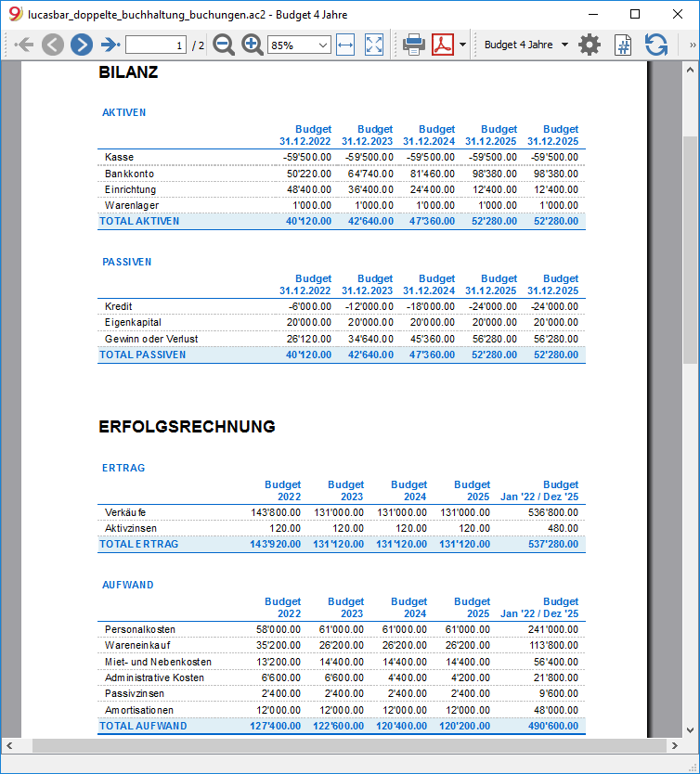Zoom in with plus magnifier

click(x=253, y=45)
